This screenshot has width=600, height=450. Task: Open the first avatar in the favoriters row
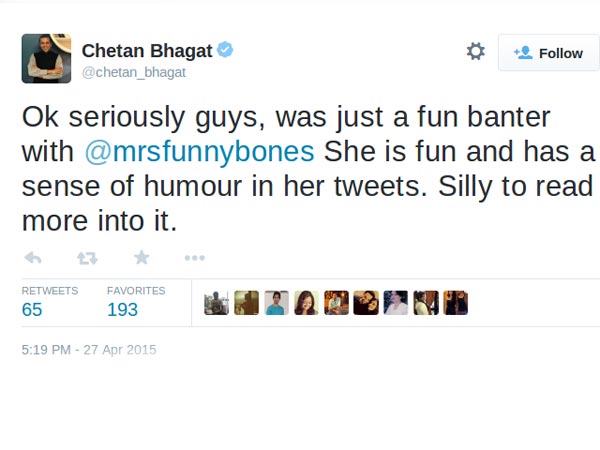point(216,303)
